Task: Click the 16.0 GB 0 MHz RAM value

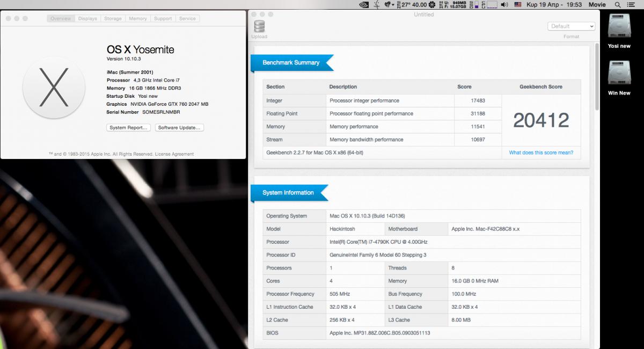Action: pyautogui.click(x=475, y=281)
